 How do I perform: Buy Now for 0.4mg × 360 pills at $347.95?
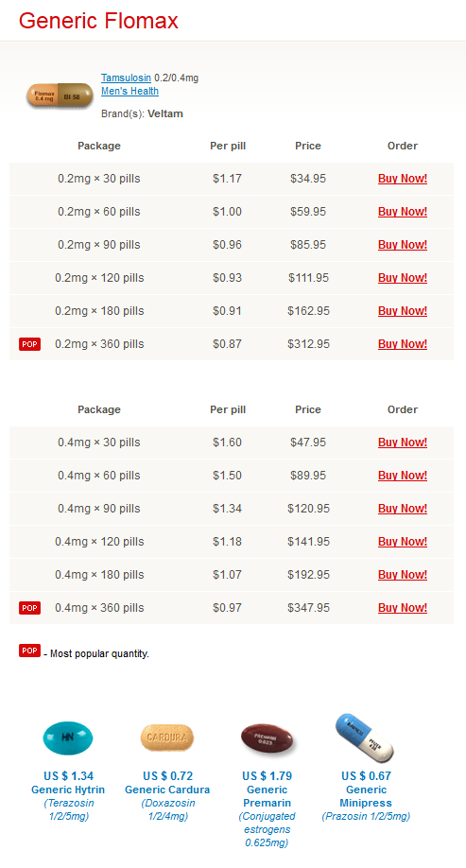tap(403, 608)
